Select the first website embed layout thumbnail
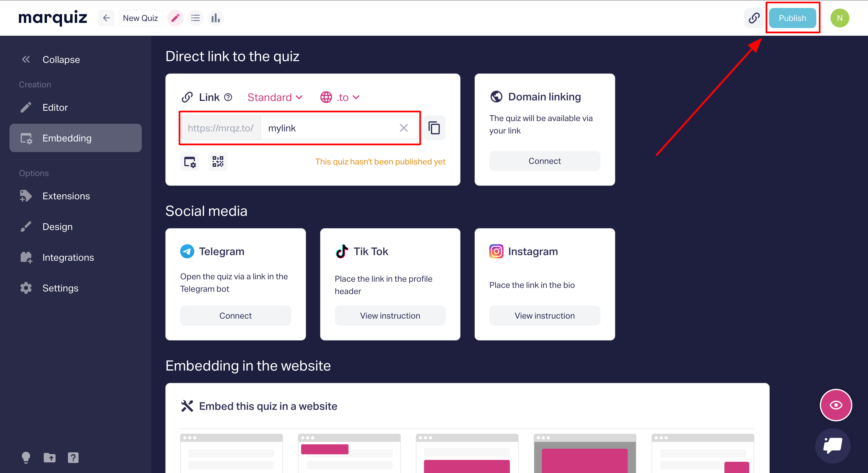The height and width of the screenshot is (473, 868). [231, 453]
